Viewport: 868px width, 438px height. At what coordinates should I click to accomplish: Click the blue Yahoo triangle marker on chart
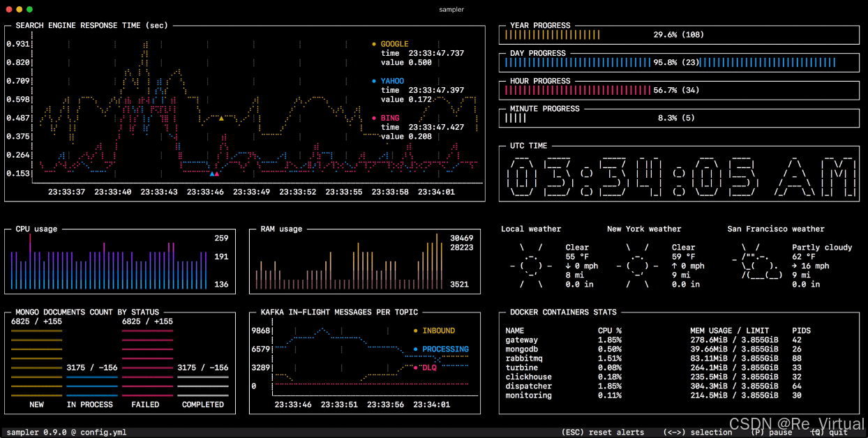211,173
